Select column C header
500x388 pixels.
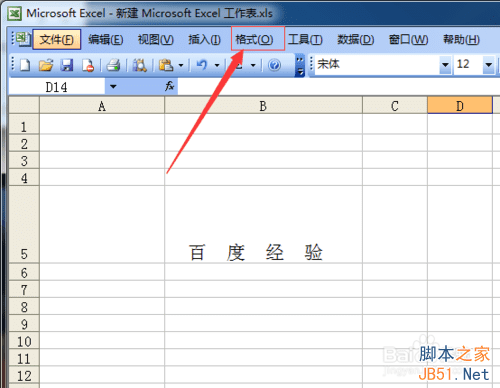(x=395, y=106)
